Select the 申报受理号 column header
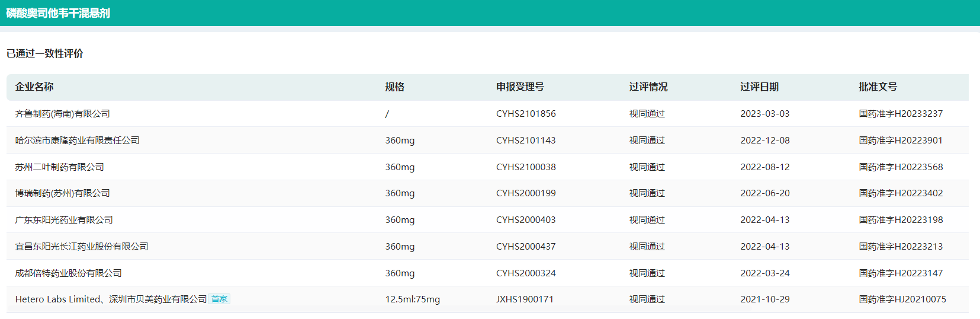The image size is (980, 319). pyautogui.click(x=520, y=87)
